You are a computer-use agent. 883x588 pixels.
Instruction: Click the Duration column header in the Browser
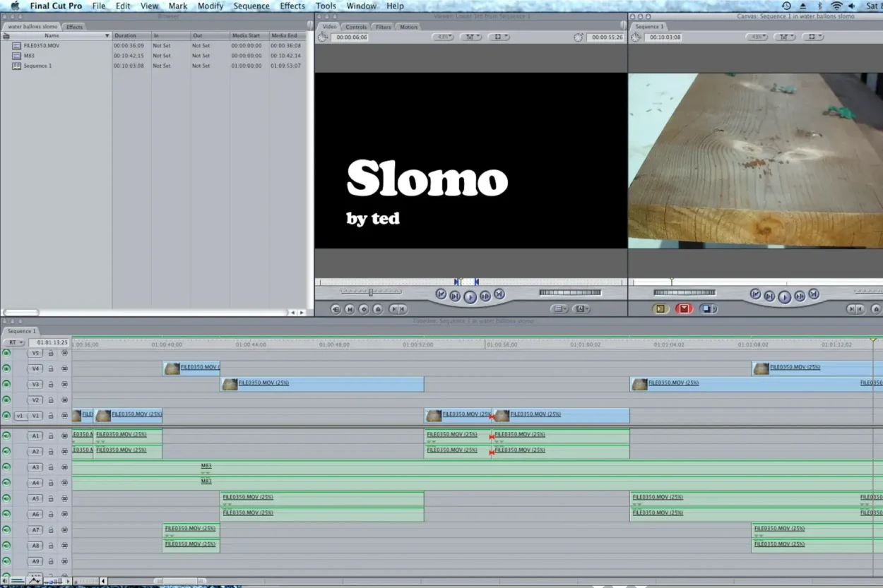click(126, 35)
